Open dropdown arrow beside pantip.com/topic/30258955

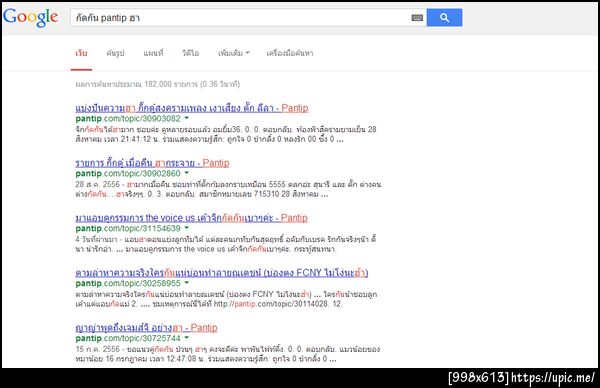pos(187,283)
